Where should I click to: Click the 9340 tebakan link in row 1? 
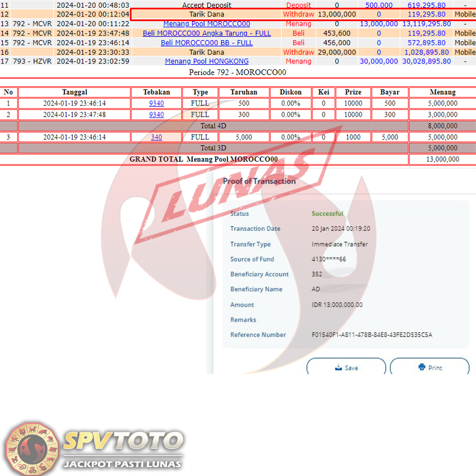coord(156,103)
